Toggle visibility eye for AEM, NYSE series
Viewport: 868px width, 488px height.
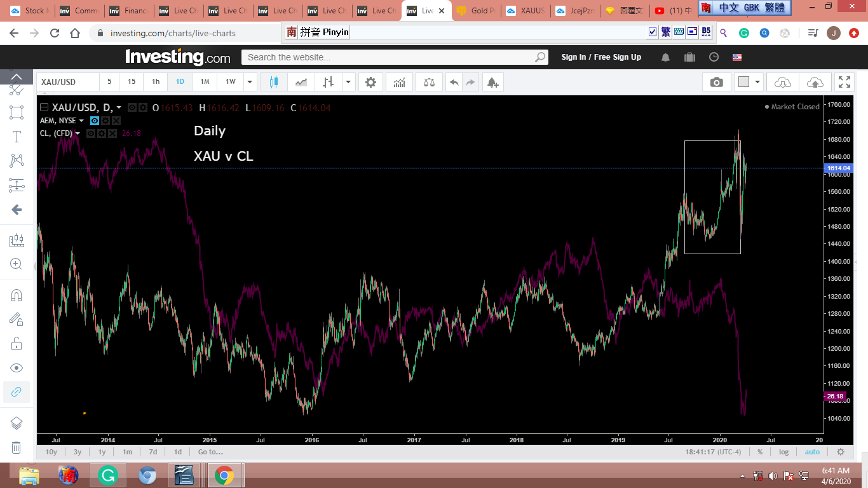point(95,121)
